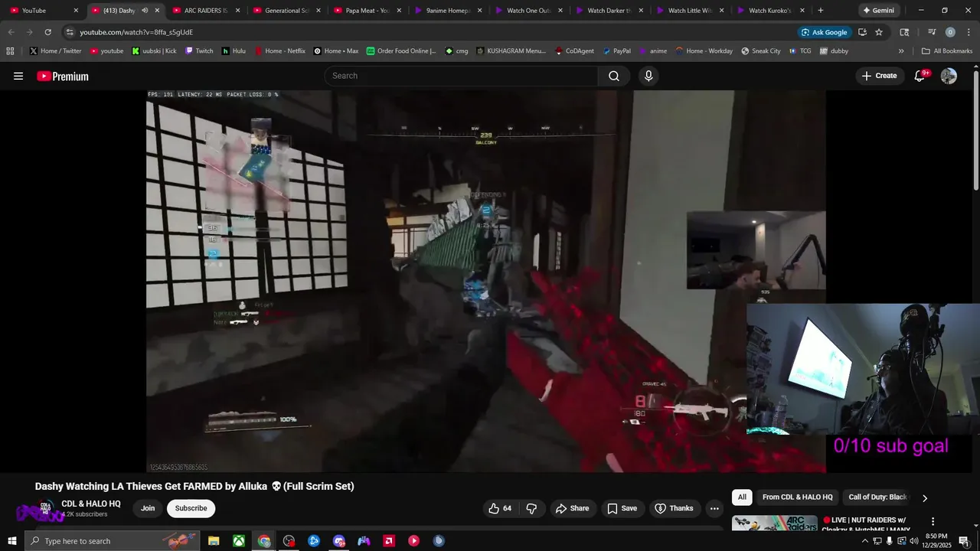The width and height of the screenshot is (980, 551).
Task: Show more filter chips with the right arrow
Action: [x=924, y=498]
